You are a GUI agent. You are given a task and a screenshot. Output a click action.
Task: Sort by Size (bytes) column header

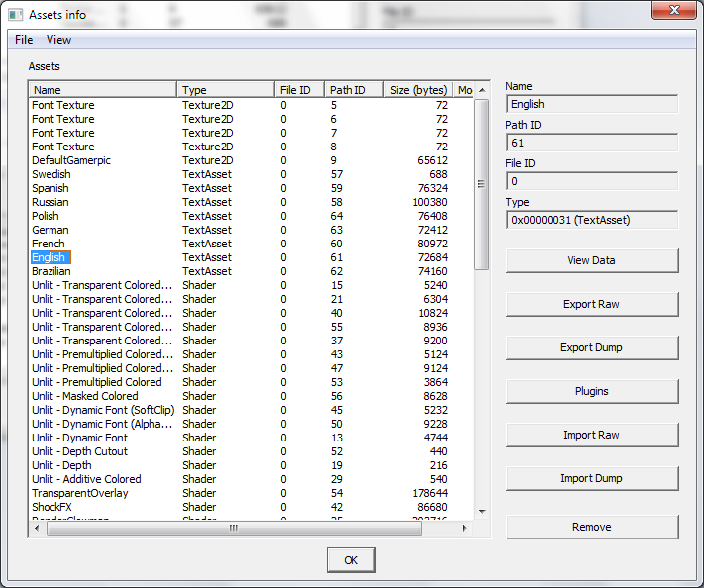(x=417, y=90)
